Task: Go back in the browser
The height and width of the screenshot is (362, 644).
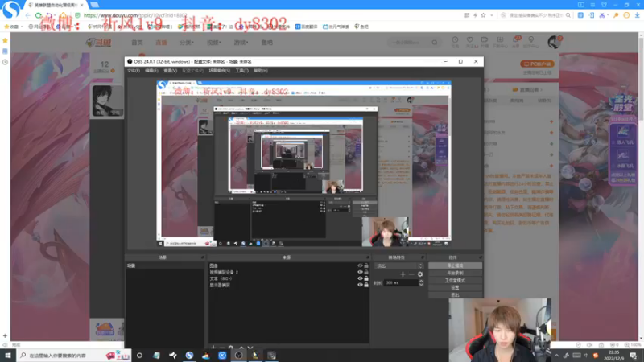Action: tap(28, 15)
